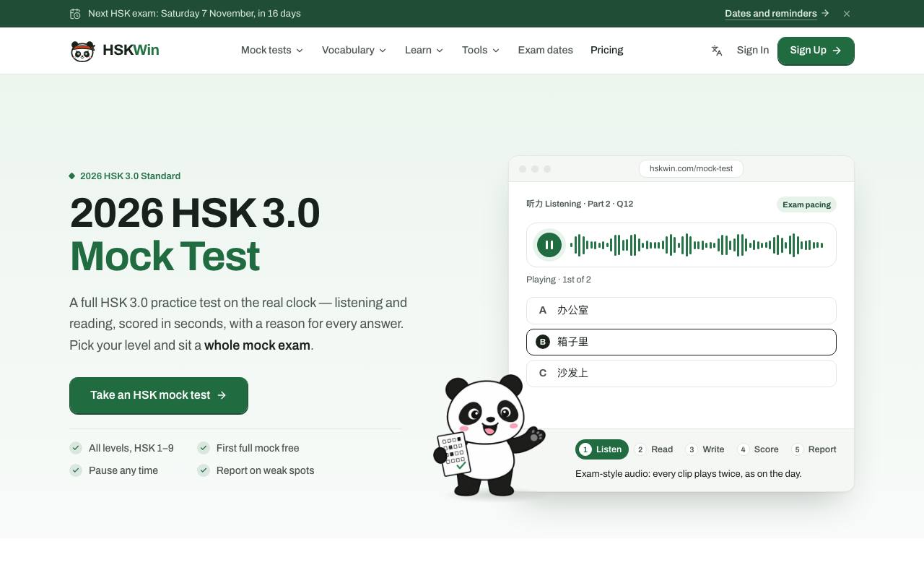The height and width of the screenshot is (578, 924).
Task: Click the Playing 1st of 2 status text
Action: pyautogui.click(x=559, y=280)
